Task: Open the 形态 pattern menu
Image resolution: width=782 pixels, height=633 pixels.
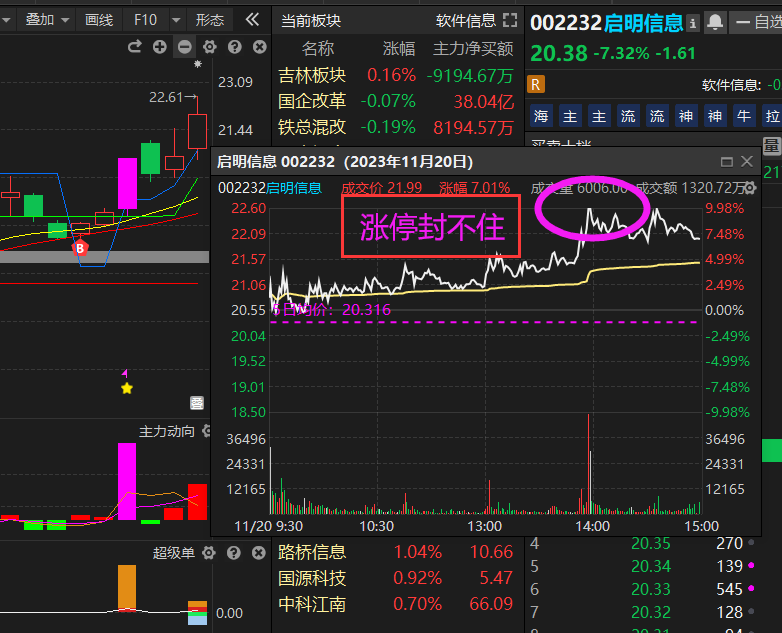Action: (x=209, y=20)
